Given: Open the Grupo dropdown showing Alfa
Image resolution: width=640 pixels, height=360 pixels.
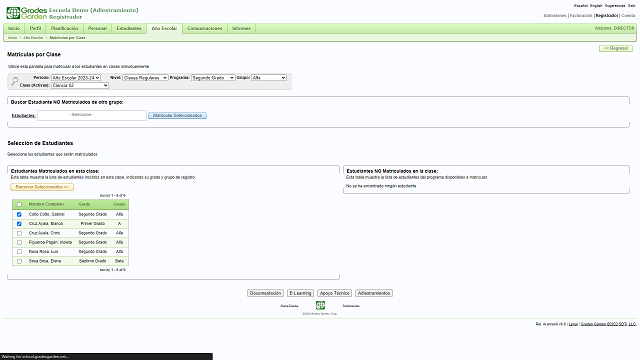Looking at the screenshot, I should click(x=269, y=78).
